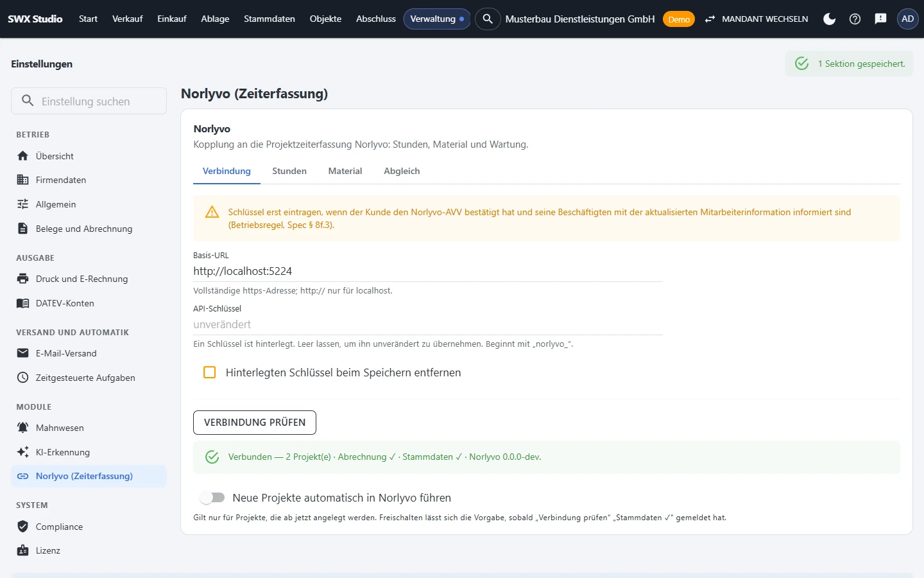Open Norlyvo (Zeiterfassung) in the sidebar
The height and width of the screenshot is (578, 924).
89,476
